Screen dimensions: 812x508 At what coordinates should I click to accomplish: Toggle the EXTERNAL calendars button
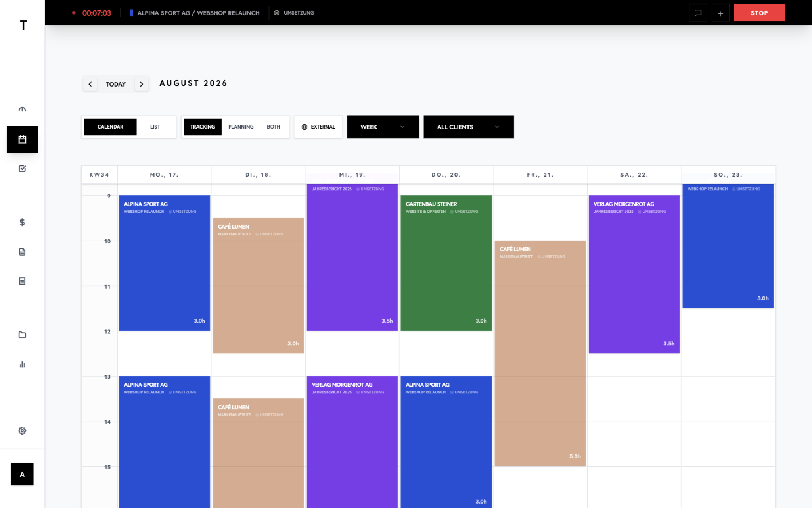tap(318, 127)
